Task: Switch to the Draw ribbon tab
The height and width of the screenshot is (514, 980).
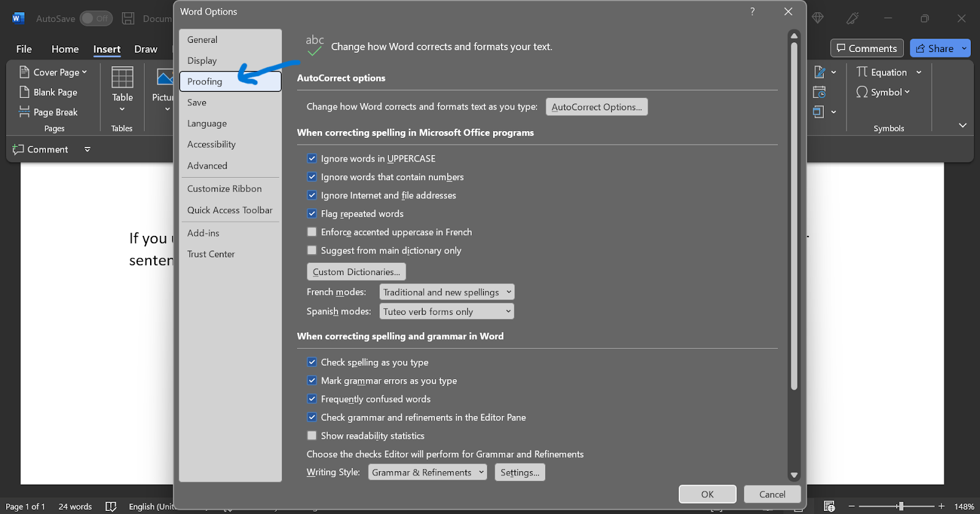Action: (x=146, y=49)
